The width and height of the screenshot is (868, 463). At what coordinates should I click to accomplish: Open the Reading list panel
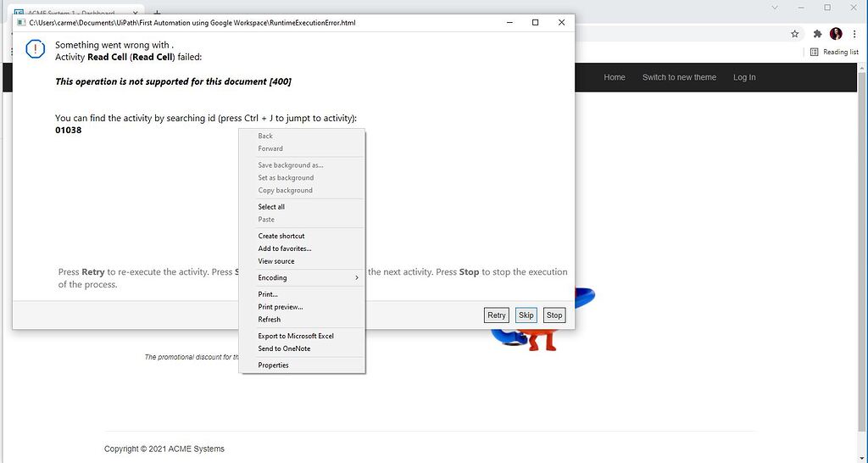tap(834, 52)
